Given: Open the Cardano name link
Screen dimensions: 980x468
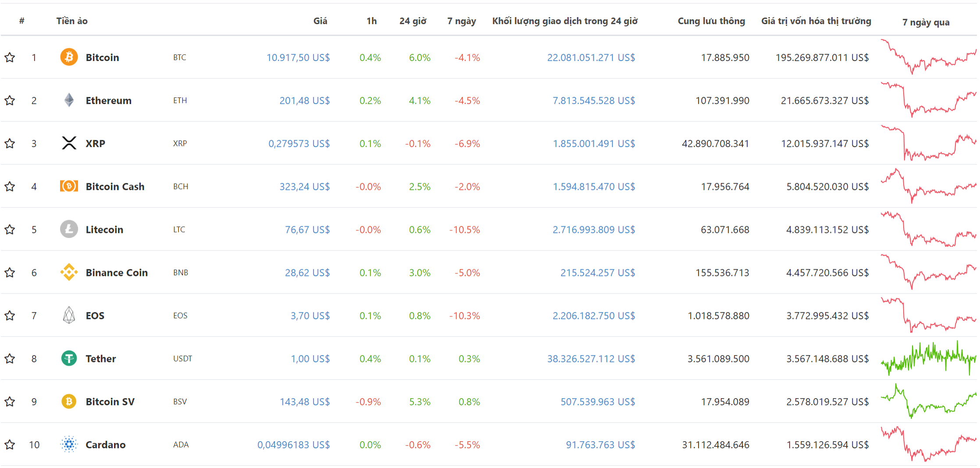Looking at the screenshot, I should pyautogui.click(x=105, y=444).
